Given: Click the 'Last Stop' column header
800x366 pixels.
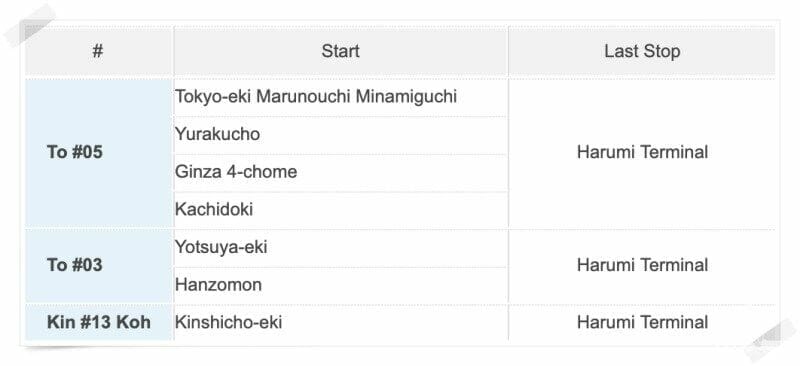Looking at the screenshot, I should [x=642, y=51].
